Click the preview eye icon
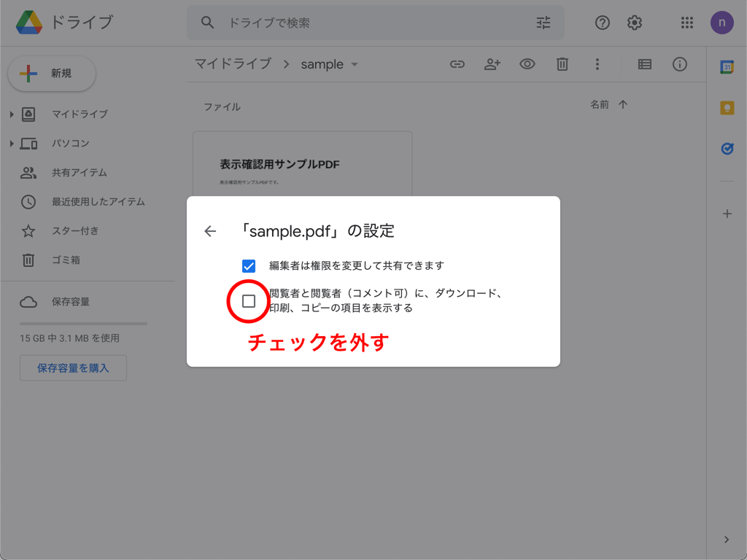Viewport: 747px width, 560px height. pyautogui.click(x=527, y=64)
